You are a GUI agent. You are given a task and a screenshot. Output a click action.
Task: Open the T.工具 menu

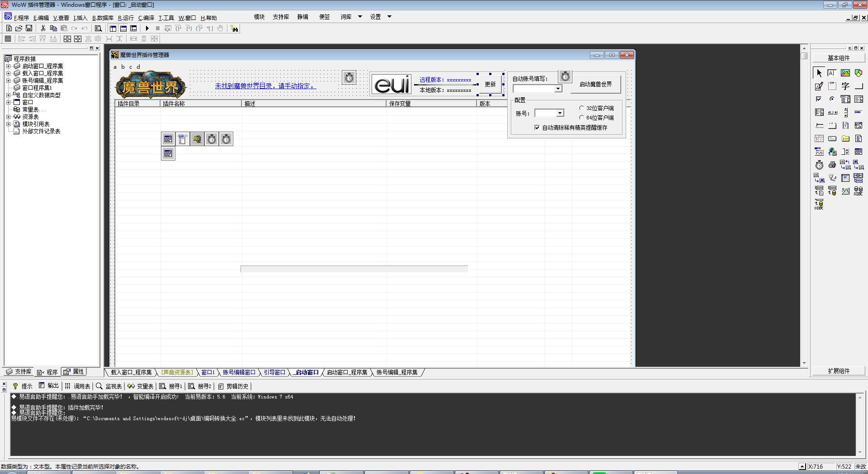click(166, 18)
